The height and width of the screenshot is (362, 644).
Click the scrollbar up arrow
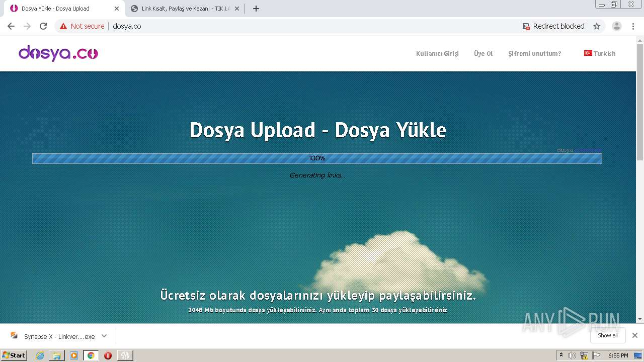640,40
